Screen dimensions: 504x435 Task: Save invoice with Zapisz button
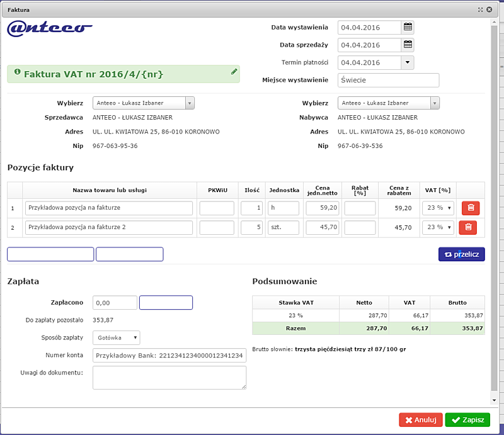point(467,420)
